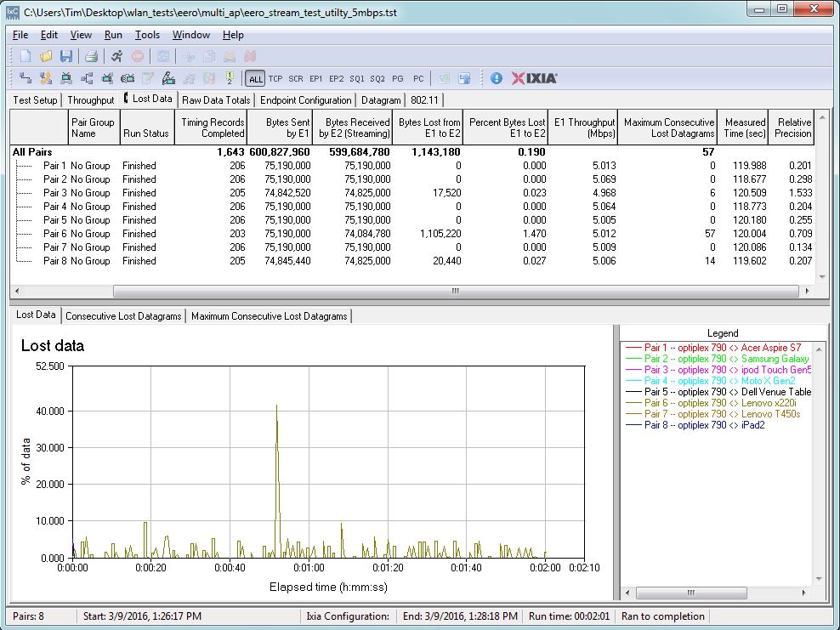Click the export/upload results icon
Screen dimensions: 840x630
tap(464, 79)
